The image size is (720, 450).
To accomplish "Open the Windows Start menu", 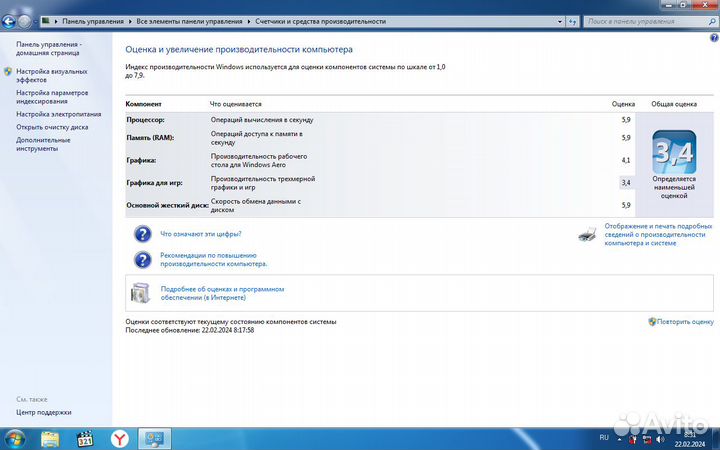I will pos(13,439).
